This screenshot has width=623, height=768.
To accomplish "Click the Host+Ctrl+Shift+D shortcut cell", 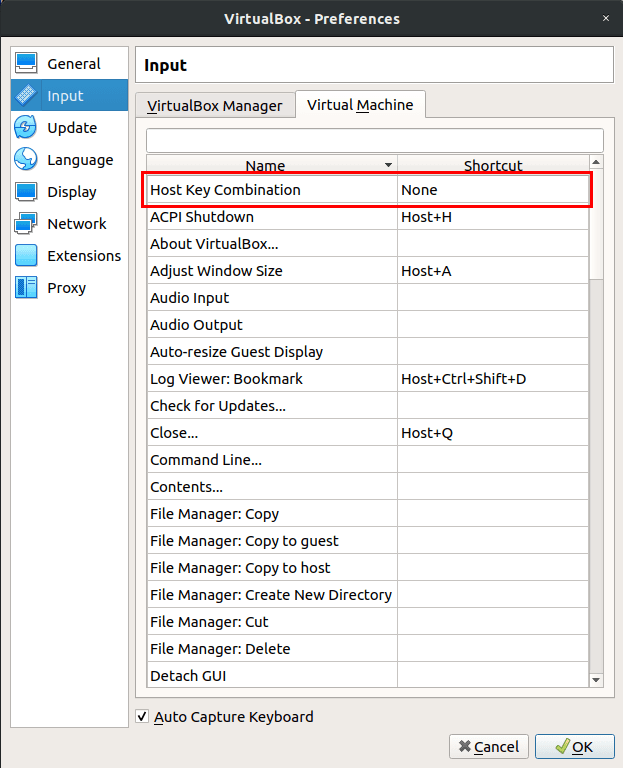I will pos(493,379).
